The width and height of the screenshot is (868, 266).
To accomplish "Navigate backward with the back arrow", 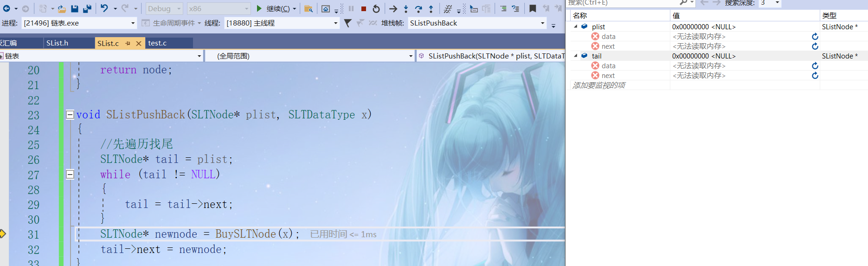I will [7, 8].
